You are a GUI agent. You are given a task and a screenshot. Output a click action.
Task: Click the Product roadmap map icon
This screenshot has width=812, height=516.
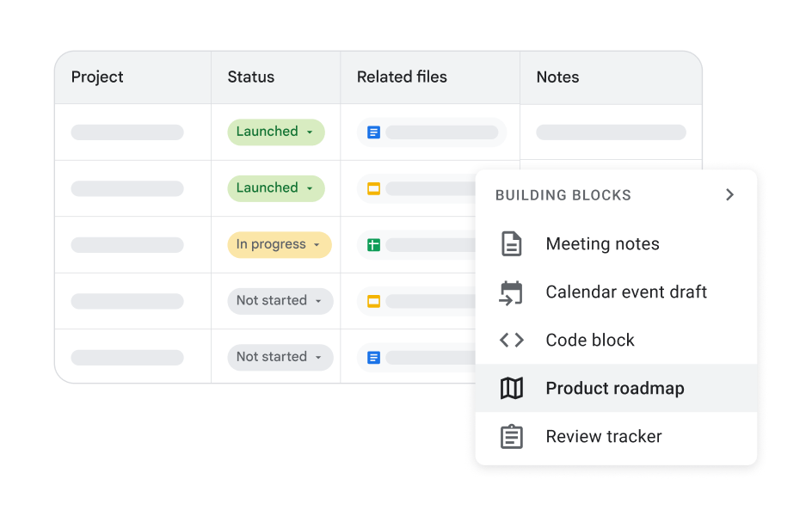[x=512, y=389]
